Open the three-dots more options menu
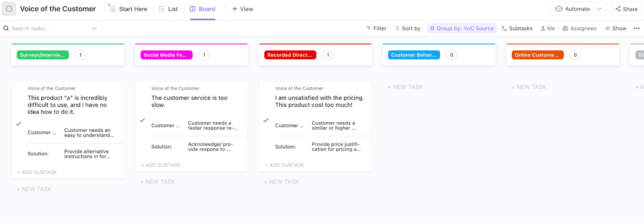 tap(636, 28)
